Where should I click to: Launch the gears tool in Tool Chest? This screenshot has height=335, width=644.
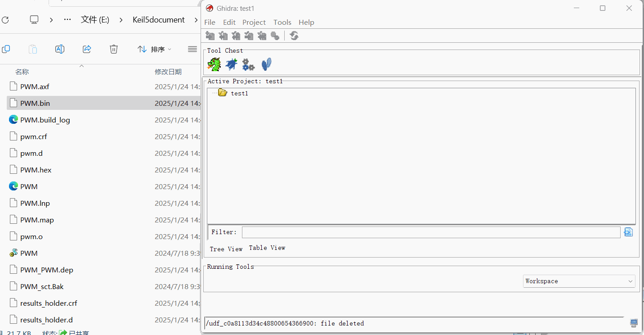(x=248, y=64)
